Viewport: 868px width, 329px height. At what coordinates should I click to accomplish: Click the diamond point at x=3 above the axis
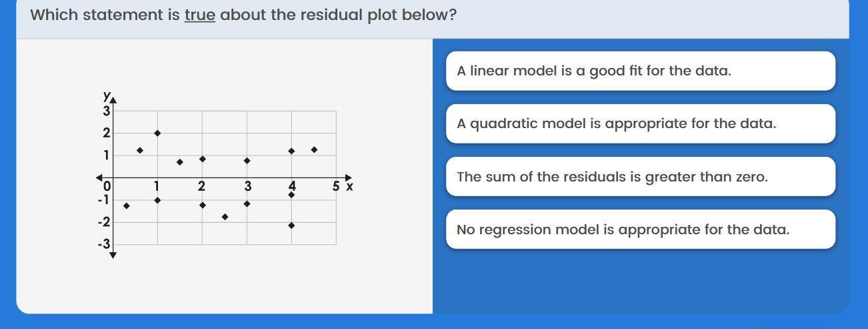click(x=247, y=161)
